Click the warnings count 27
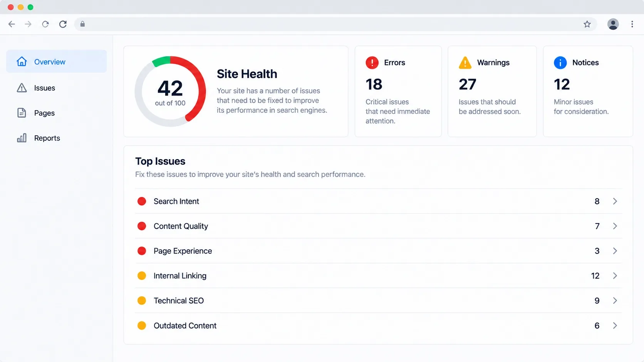The width and height of the screenshot is (644, 362). tap(468, 84)
